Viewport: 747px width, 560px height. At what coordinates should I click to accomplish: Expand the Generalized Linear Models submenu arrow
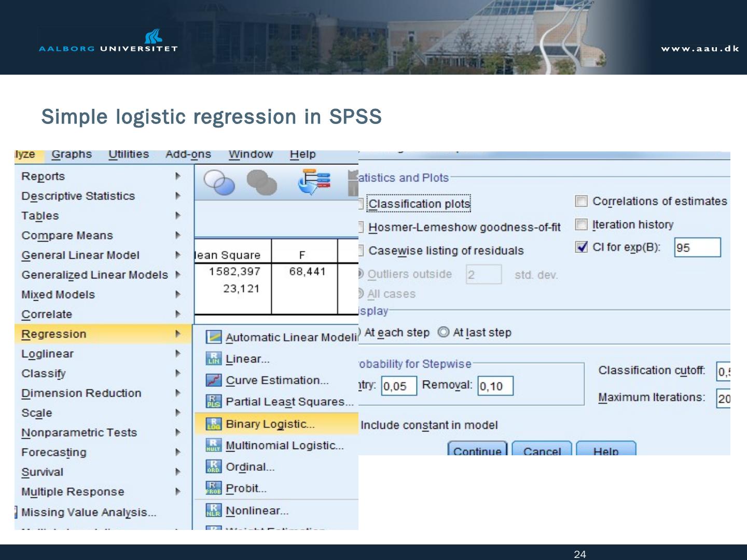point(178,275)
